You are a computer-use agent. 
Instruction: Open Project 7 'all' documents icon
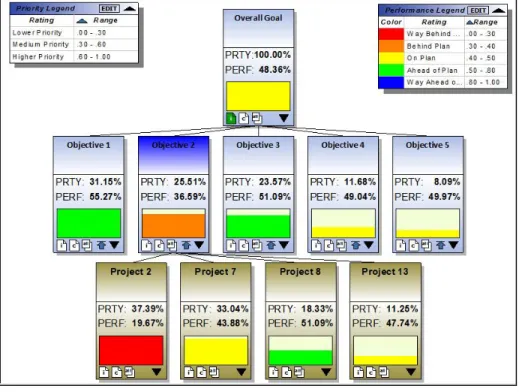click(x=214, y=372)
